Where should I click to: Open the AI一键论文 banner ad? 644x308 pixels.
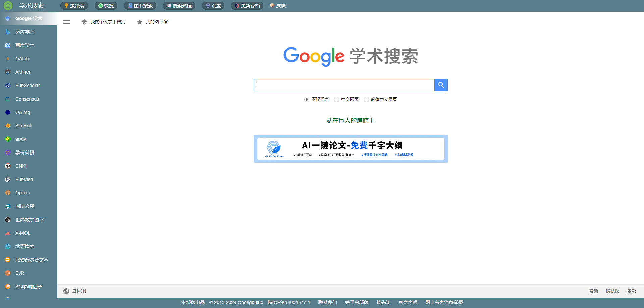pyautogui.click(x=351, y=149)
